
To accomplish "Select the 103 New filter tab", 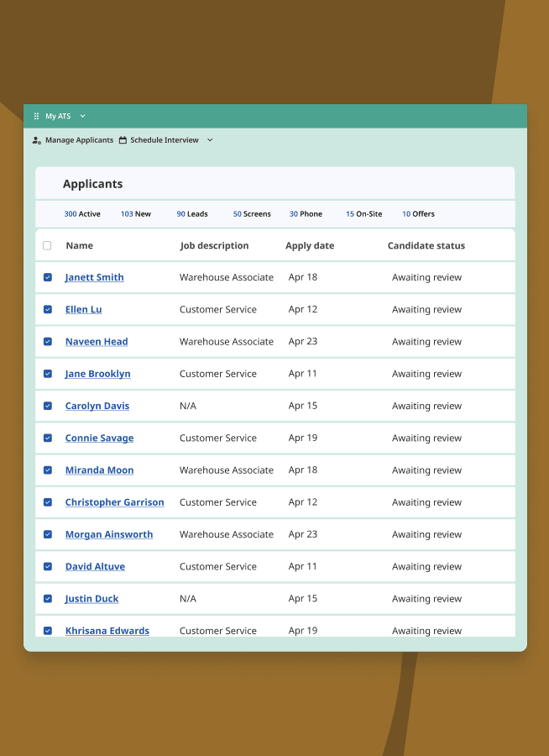I will point(136,214).
